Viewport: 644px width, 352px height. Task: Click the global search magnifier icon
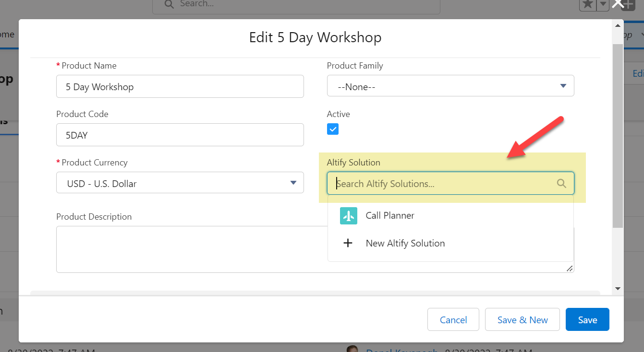(x=169, y=4)
